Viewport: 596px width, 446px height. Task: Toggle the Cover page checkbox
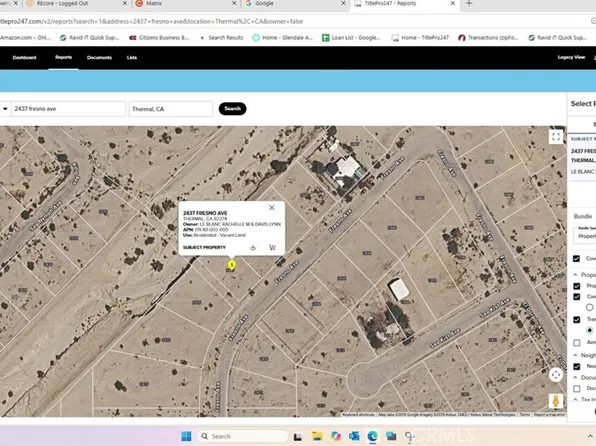click(x=576, y=259)
